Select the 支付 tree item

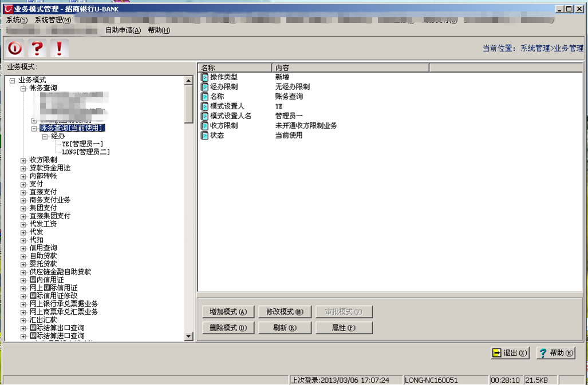coord(37,184)
